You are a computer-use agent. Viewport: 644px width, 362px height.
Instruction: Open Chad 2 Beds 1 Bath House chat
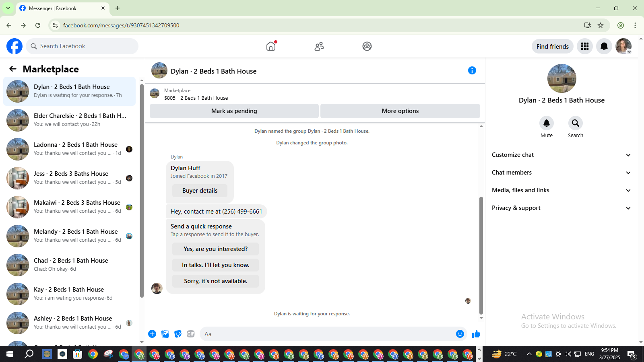coord(69,265)
